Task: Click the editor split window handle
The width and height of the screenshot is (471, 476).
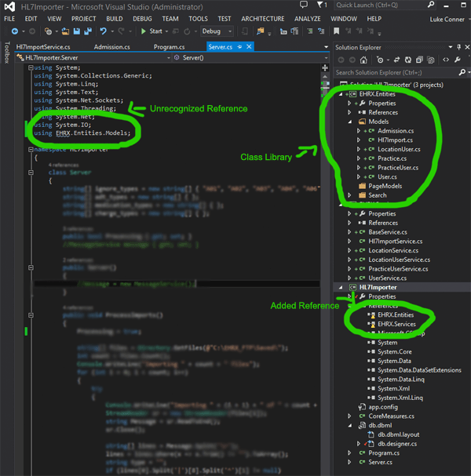Action: point(325,67)
